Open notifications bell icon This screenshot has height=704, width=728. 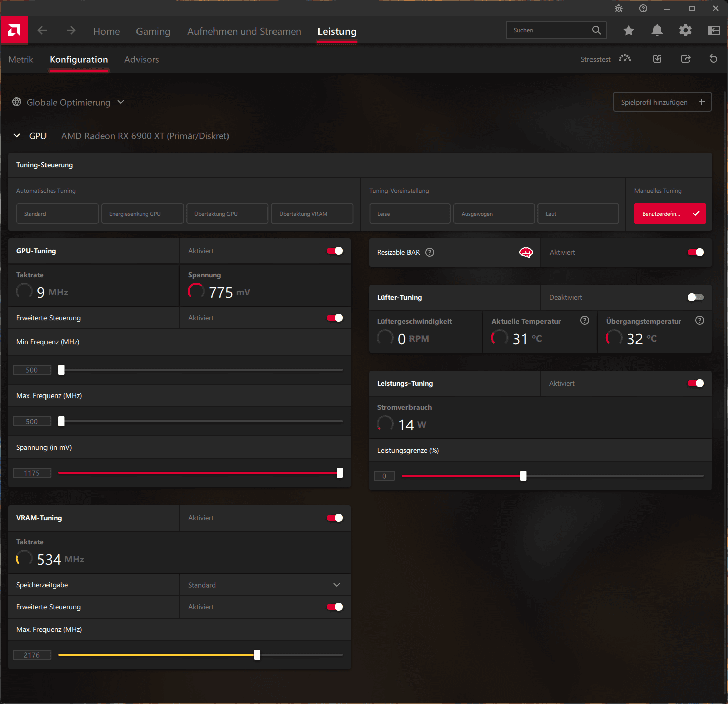(657, 30)
